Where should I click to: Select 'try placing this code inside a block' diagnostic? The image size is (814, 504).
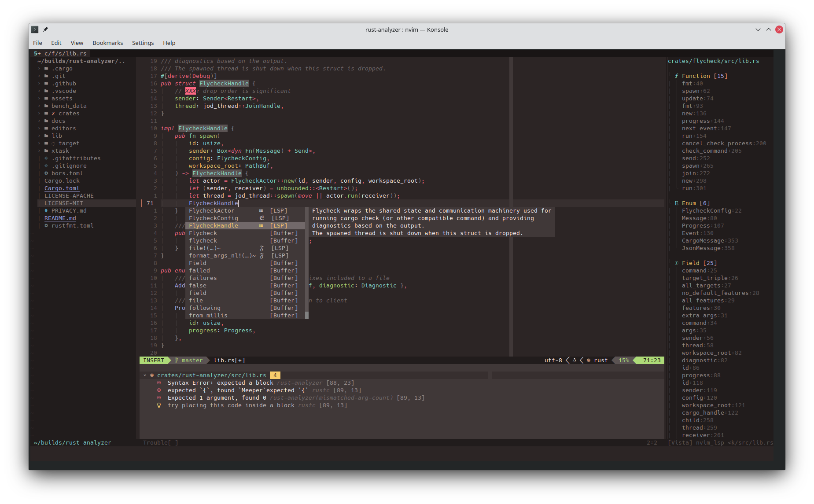[x=231, y=405]
